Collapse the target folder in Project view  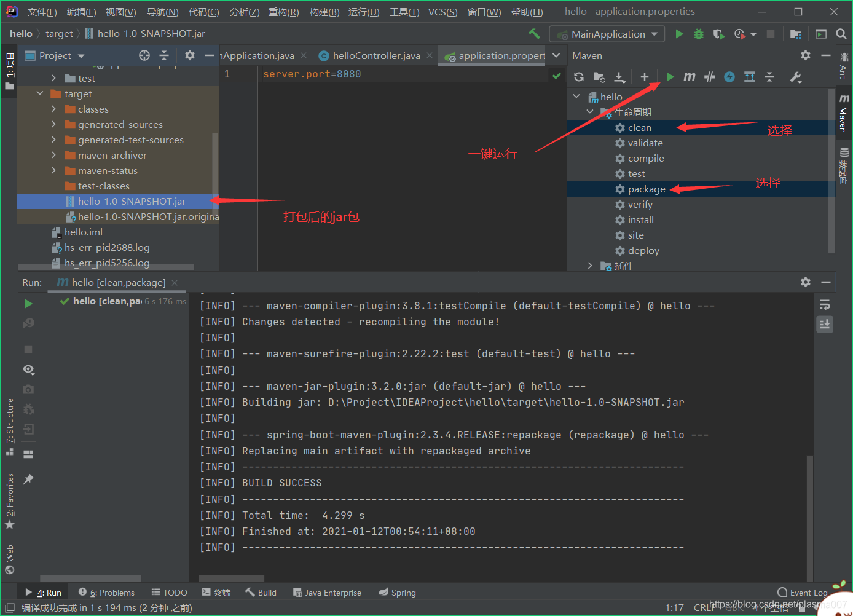point(40,93)
